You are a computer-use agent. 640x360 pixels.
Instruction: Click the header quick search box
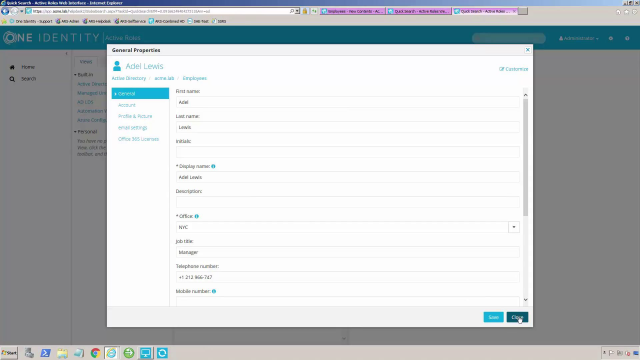point(509,38)
